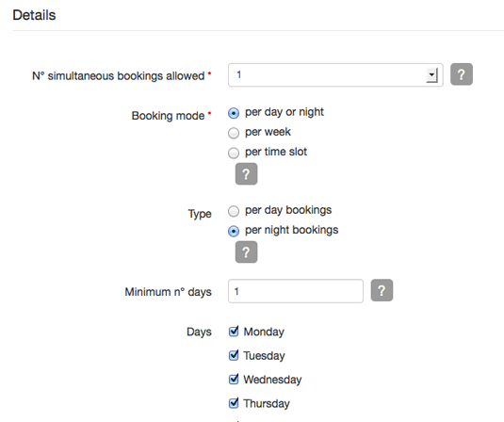
Task: Click the dropdown arrow of bookings select
Action: 431,75
